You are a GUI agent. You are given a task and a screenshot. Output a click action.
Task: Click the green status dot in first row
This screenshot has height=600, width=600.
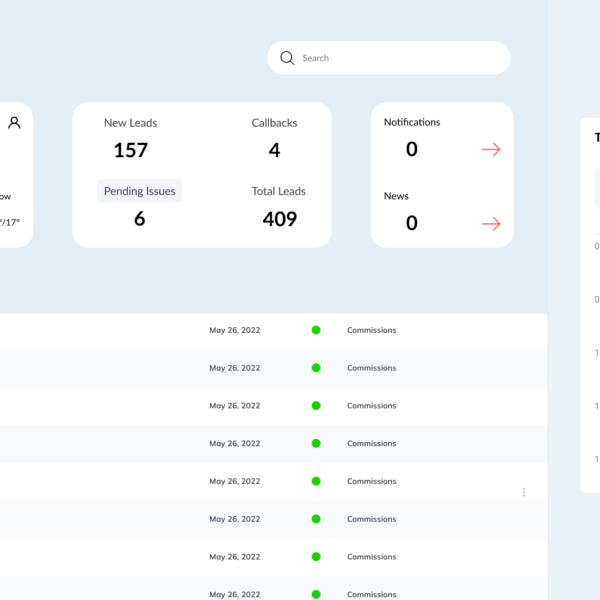pos(316,330)
